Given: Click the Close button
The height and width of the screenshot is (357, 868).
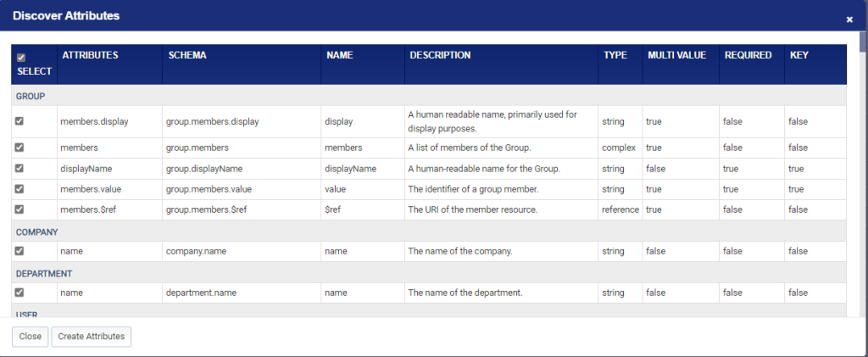Looking at the screenshot, I should click(x=30, y=337).
